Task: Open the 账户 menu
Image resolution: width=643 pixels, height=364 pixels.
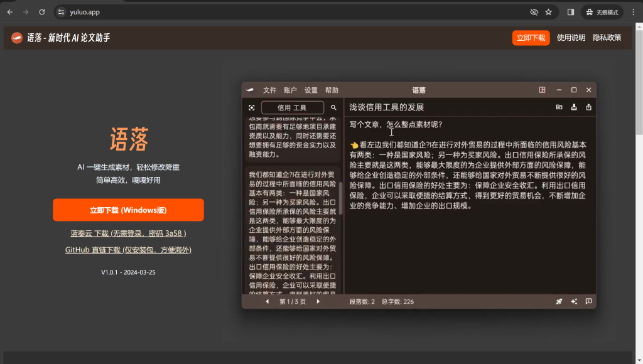Action: pos(290,90)
